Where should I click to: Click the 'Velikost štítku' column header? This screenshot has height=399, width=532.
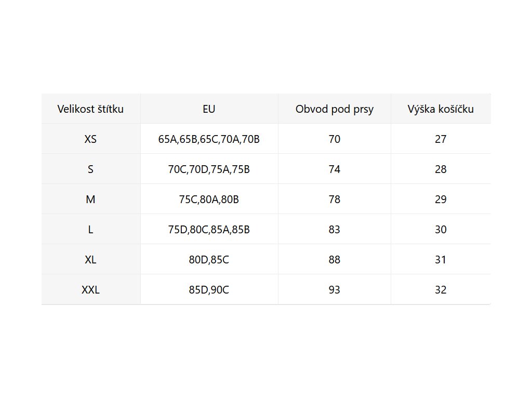[x=90, y=109]
